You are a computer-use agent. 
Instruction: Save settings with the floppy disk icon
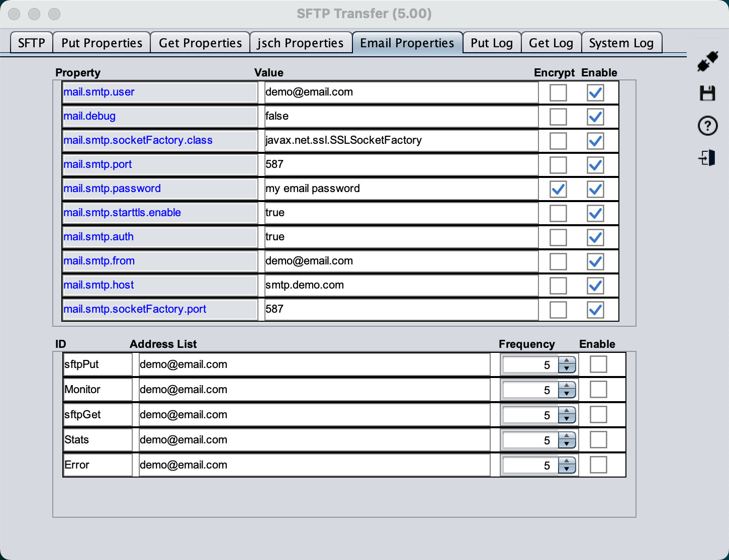pos(707,94)
